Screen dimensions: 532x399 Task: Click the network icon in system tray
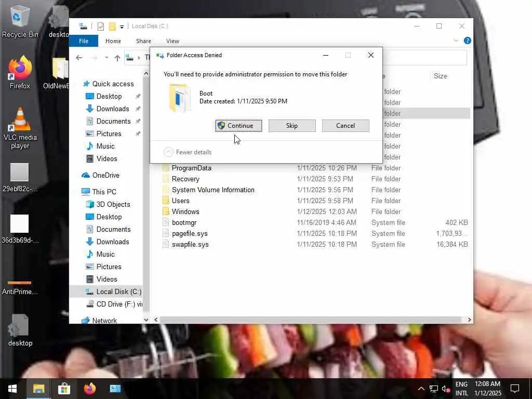(x=433, y=389)
